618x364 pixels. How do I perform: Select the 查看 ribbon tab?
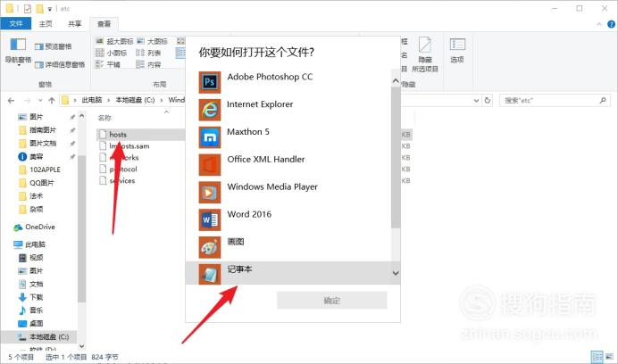pyautogui.click(x=104, y=23)
